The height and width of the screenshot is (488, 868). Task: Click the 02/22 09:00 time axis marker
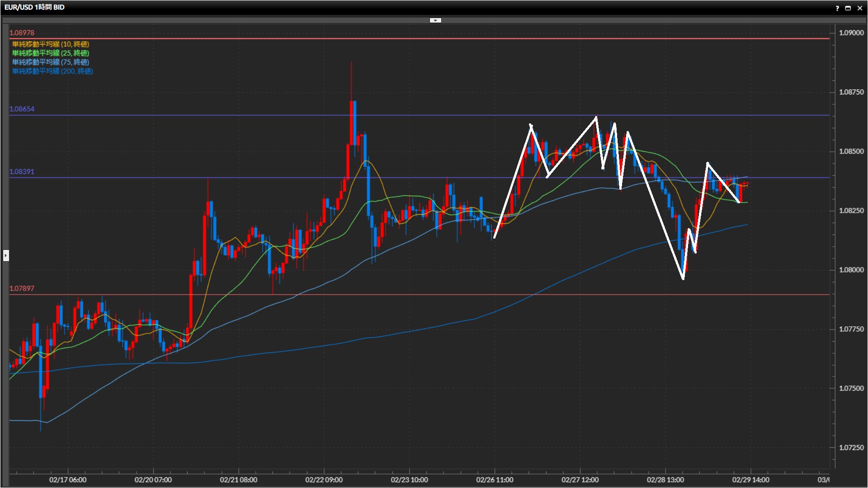click(x=324, y=480)
